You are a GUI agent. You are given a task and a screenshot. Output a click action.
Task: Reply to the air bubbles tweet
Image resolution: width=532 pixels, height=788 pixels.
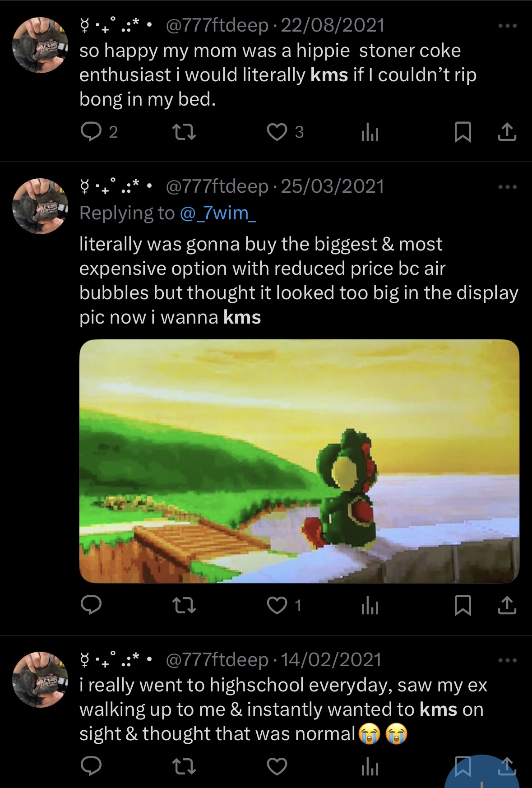[x=91, y=605]
